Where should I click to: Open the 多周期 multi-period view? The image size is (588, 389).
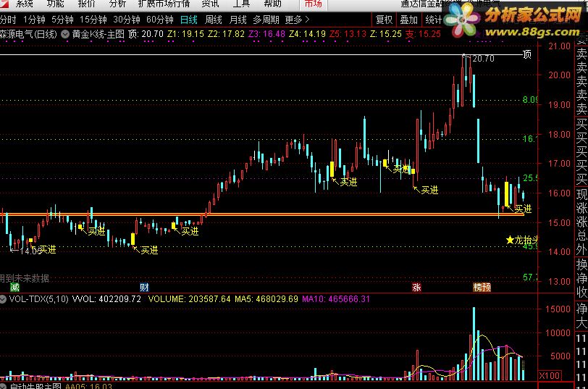266,20
